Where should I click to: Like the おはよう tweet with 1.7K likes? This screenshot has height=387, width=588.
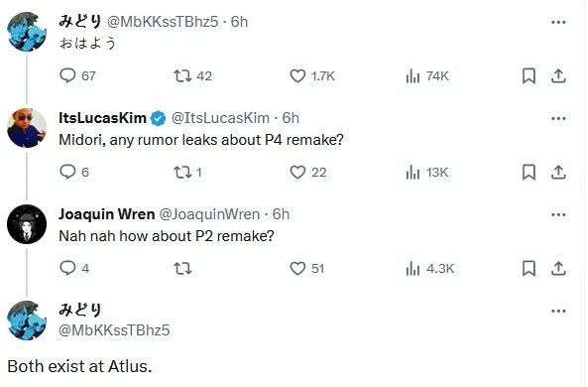[x=312, y=76]
